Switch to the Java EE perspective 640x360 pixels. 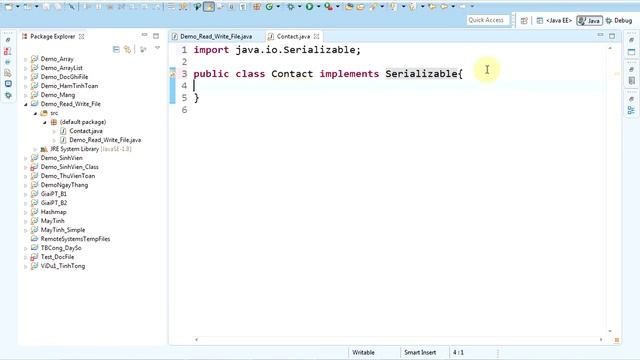pos(554,20)
